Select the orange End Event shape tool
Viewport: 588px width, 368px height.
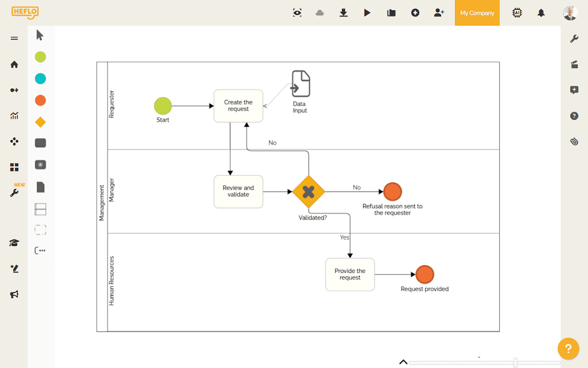[40, 100]
